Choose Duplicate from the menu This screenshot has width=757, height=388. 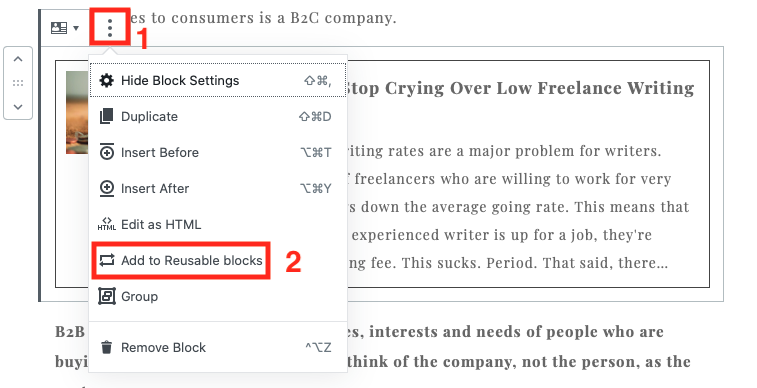click(218, 116)
